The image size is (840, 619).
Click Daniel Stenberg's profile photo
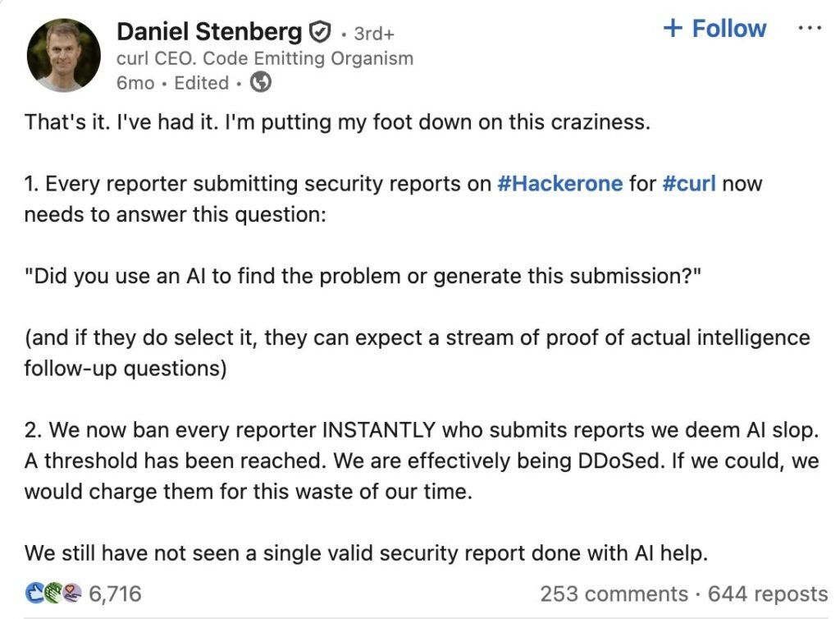(x=64, y=55)
